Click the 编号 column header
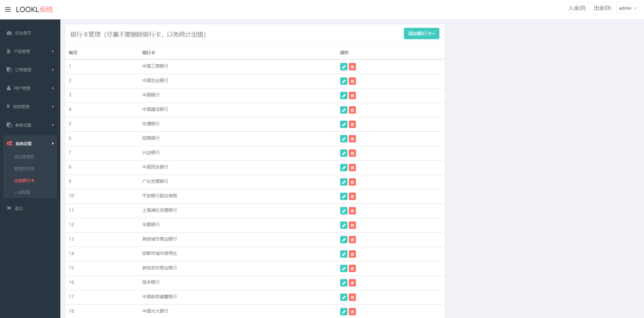This screenshot has width=644, height=318. pos(73,53)
